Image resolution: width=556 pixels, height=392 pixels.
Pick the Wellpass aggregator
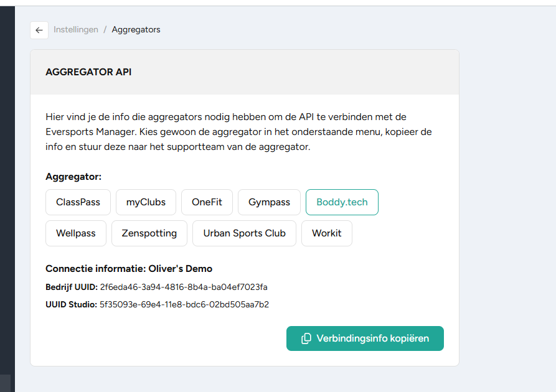tap(76, 233)
